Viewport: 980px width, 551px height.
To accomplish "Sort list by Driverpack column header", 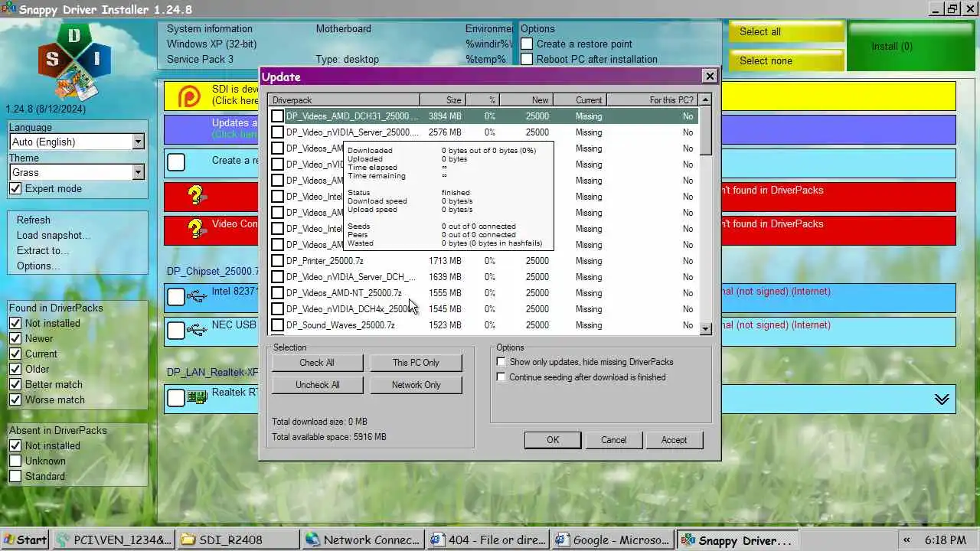I will point(344,100).
